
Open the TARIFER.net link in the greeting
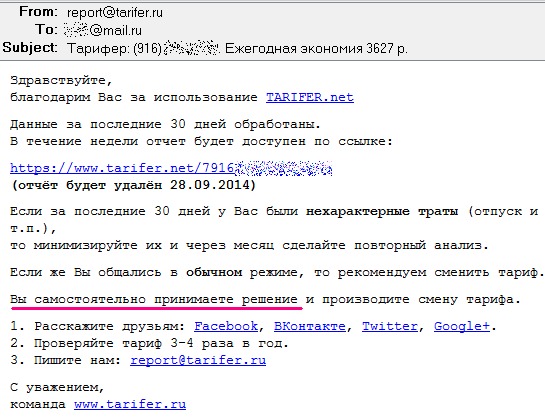[x=310, y=97]
